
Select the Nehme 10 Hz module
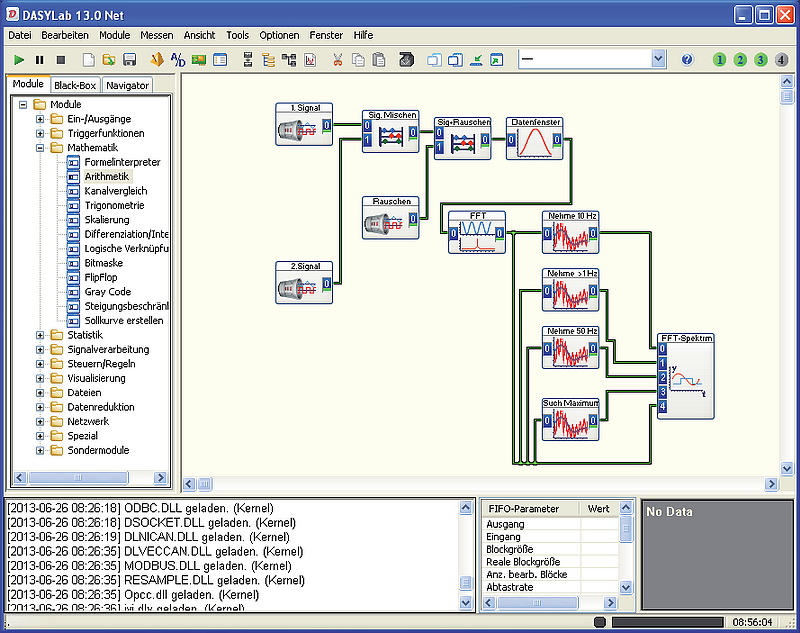570,233
